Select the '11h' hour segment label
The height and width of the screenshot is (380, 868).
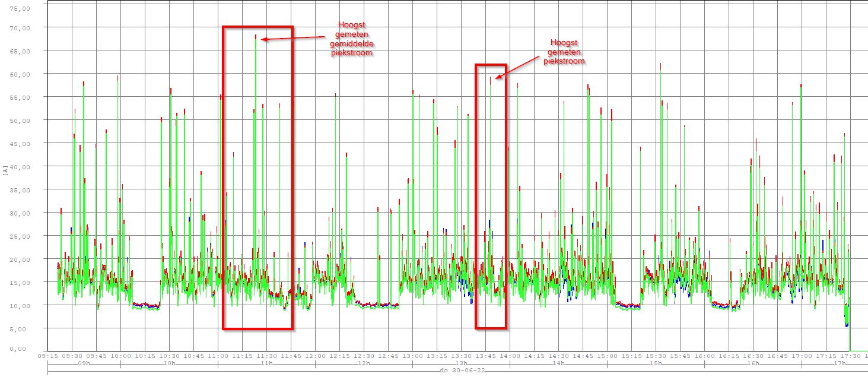click(x=266, y=363)
